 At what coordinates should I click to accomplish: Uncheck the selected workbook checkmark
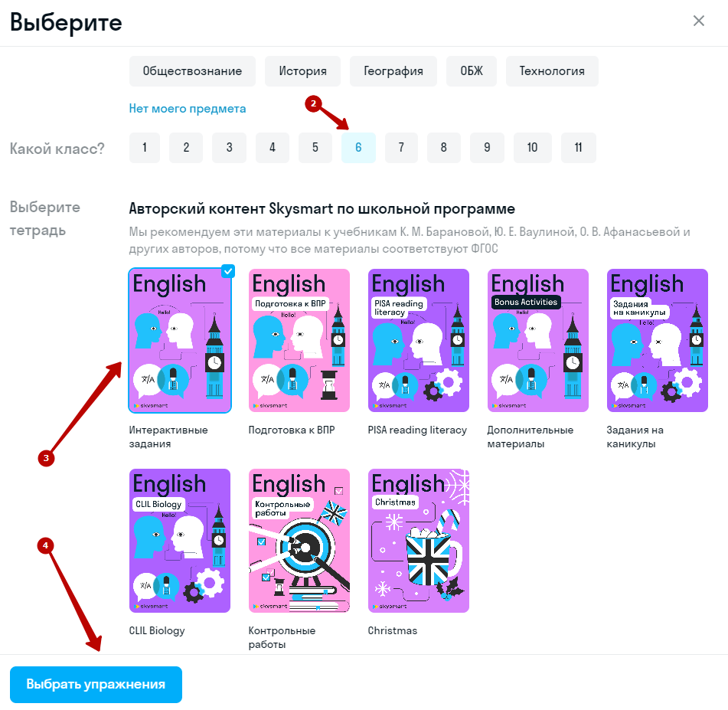pyautogui.click(x=227, y=270)
